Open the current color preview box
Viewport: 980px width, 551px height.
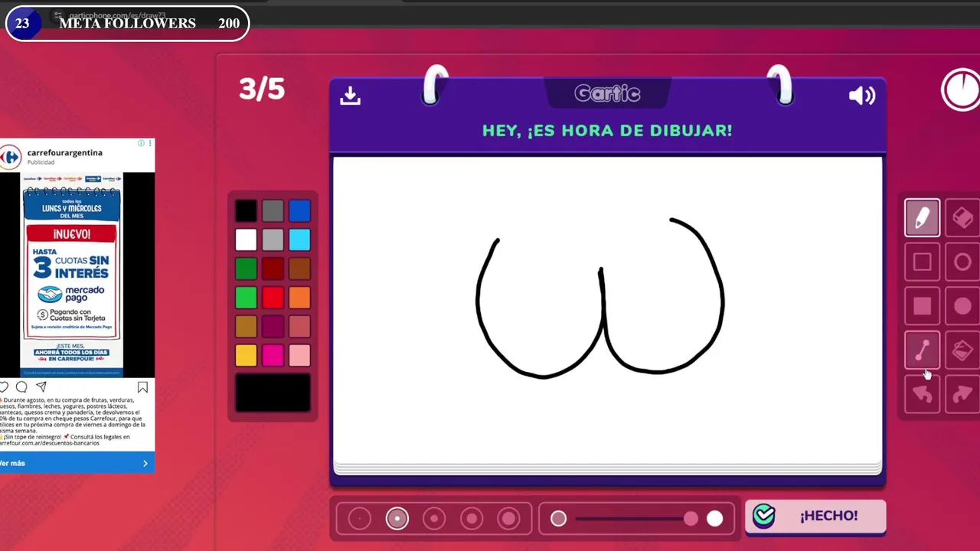(x=273, y=393)
